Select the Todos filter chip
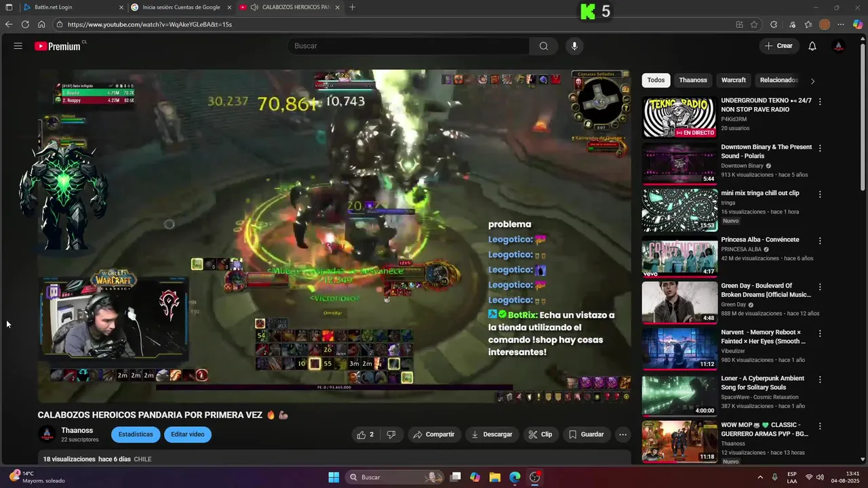This screenshot has height=488, width=868. (656, 80)
